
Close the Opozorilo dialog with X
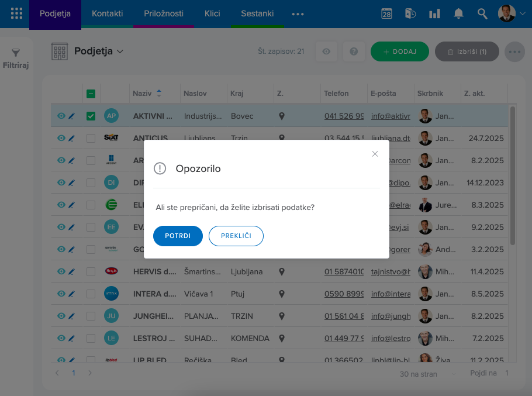(375, 154)
